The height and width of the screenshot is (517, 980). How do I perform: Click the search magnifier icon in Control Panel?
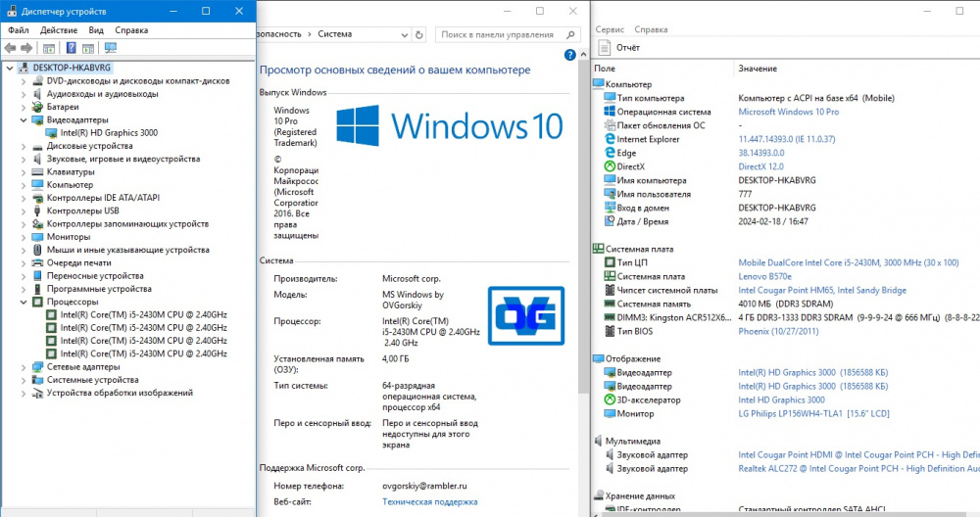570,35
